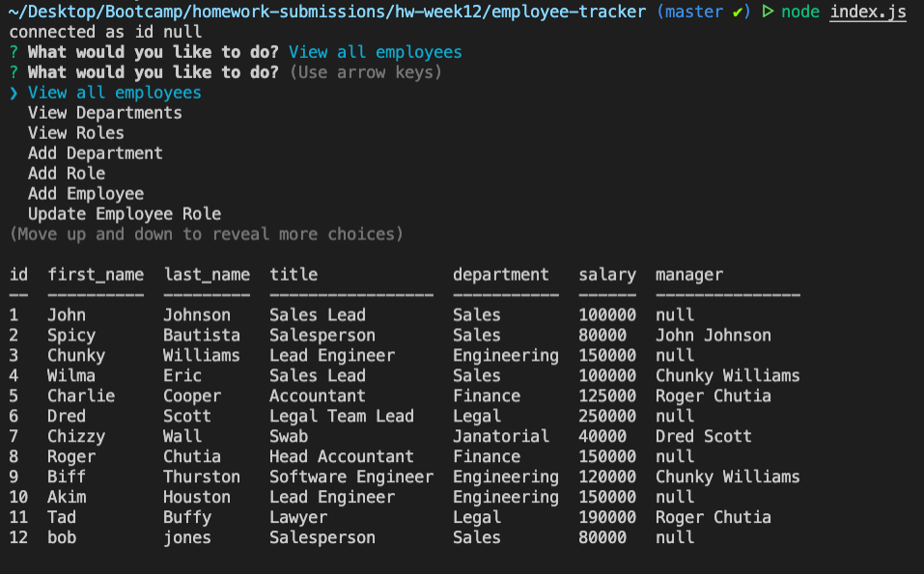The height and width of the screenshot is (574, 924).
Task: Click the 'manager' column header
Action: (688, 274)
